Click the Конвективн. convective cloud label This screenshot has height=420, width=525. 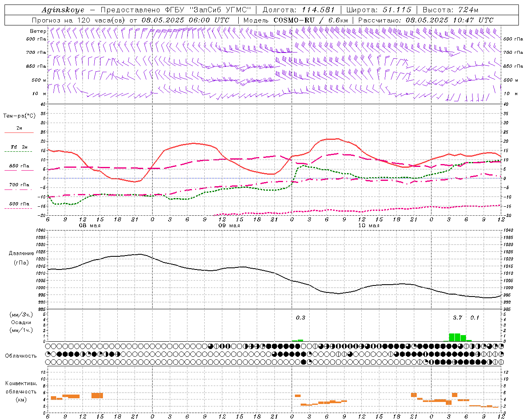[x=21, y=383]
